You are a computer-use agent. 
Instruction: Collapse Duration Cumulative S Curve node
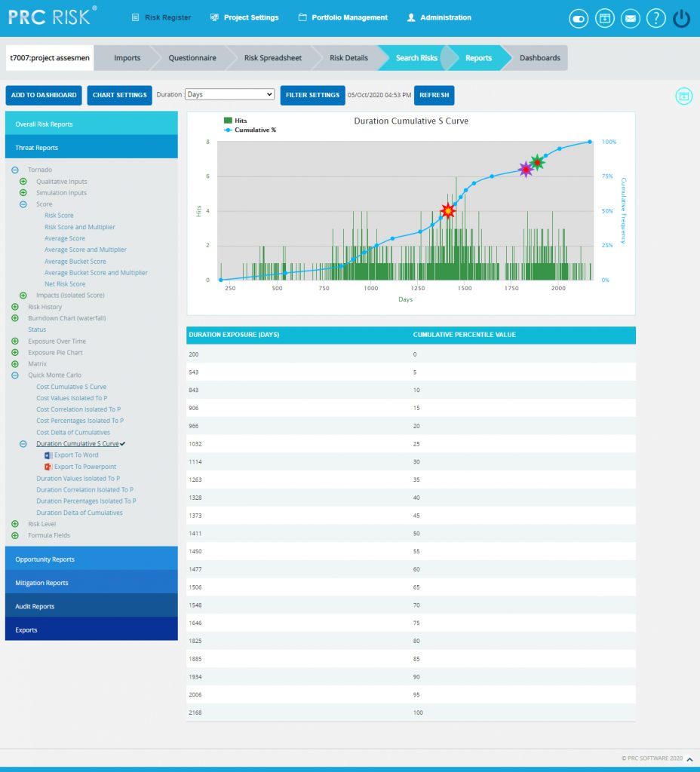23,443
